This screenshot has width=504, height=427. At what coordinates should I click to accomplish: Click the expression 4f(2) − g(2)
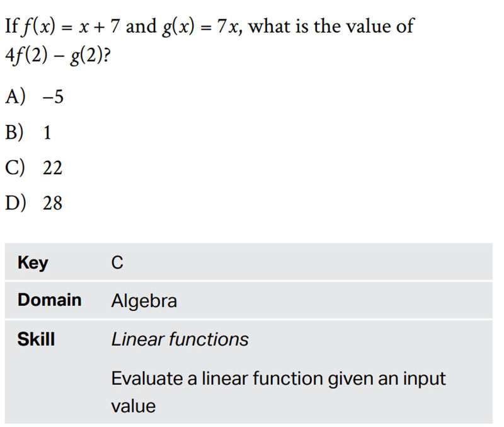(54, 55)
